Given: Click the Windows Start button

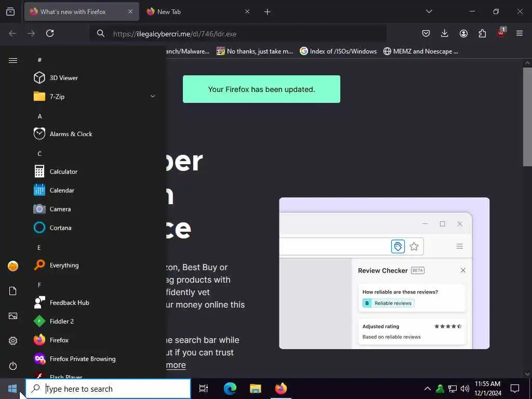Looking at the screenshot, I should pyautogui.click(x=12, y=389).
